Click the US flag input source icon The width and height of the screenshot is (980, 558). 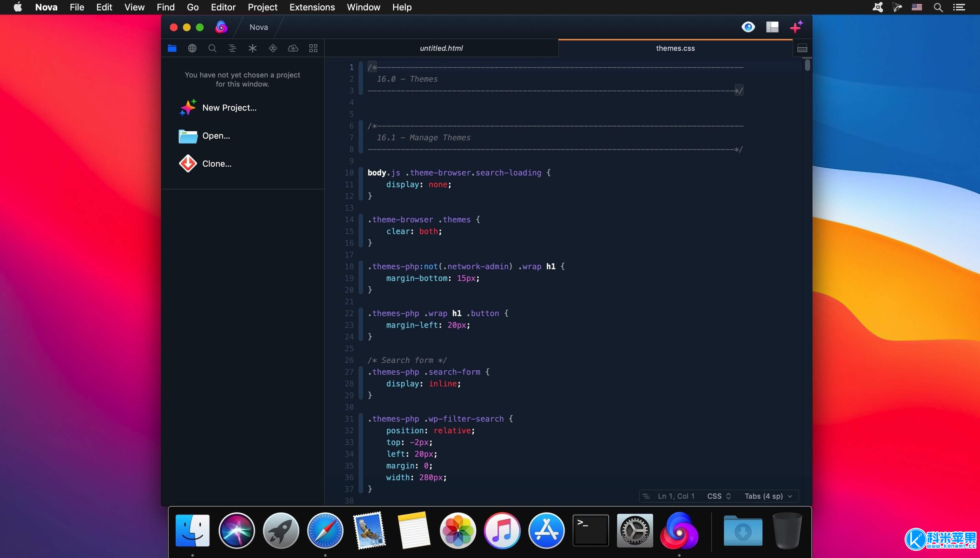(917, 7)
